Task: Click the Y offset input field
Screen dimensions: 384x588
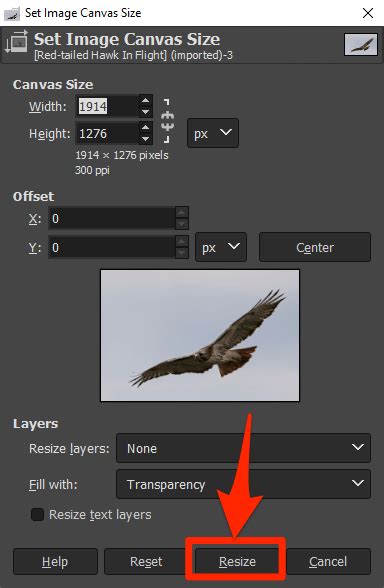Action: (112, 247)
